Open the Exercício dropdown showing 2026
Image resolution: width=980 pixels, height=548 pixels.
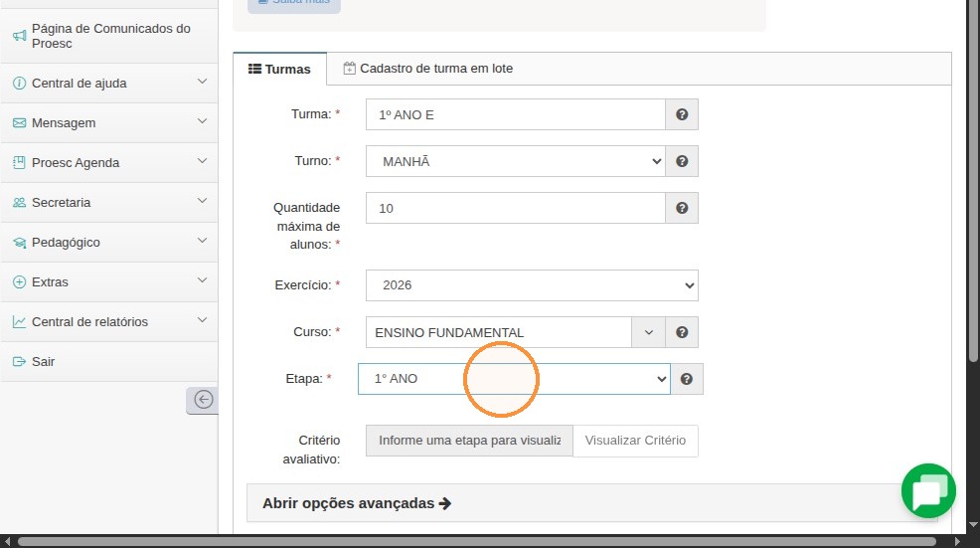point(532,285)
